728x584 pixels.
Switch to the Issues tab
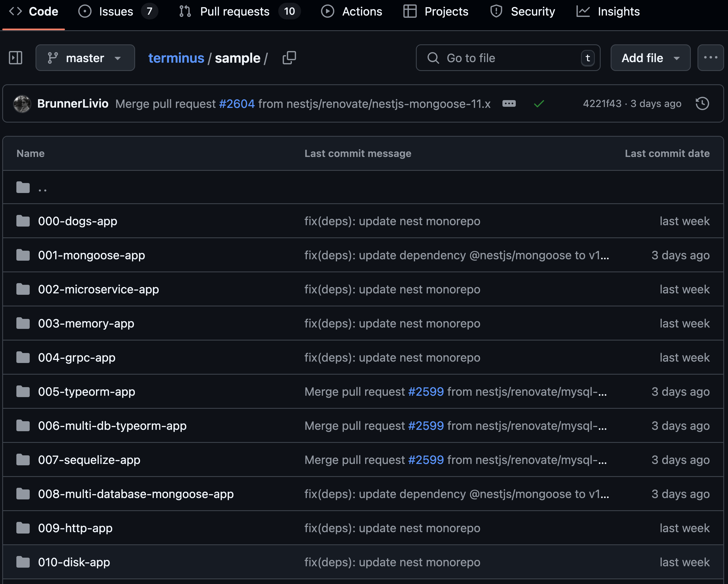coord(116,11)
